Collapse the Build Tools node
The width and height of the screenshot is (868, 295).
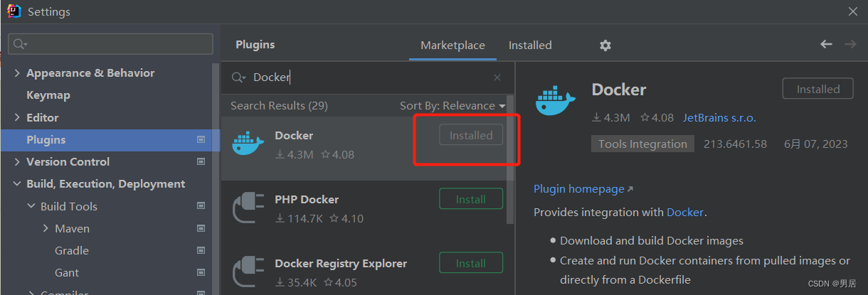point(31,206)
